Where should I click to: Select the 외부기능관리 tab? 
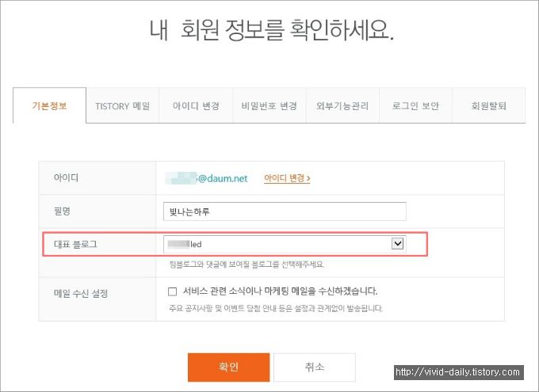pyautogui.click(x=342, y=106)
